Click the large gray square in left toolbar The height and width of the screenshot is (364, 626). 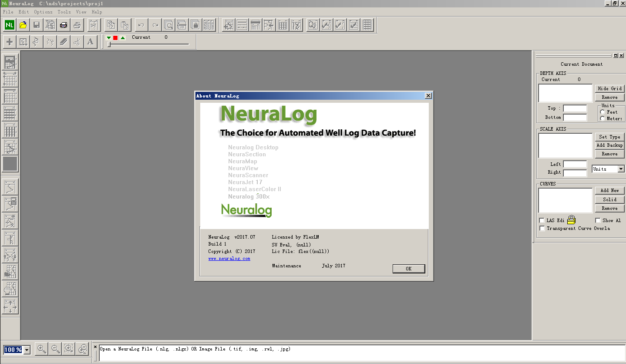tap(10, 164)
